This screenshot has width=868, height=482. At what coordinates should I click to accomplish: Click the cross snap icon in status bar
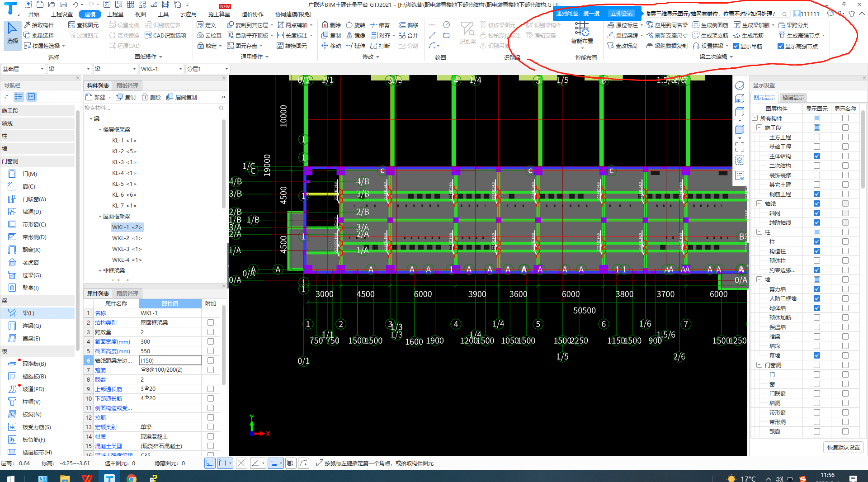point(241,463)
